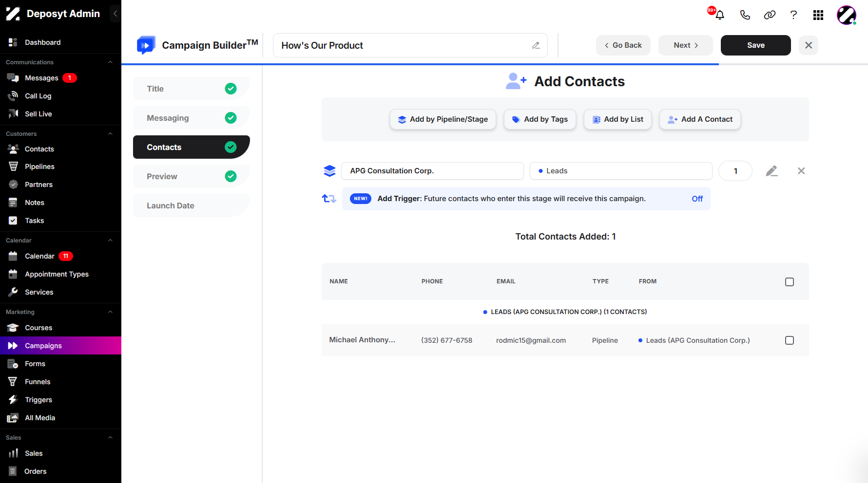Click the pencil icon to edit the campaign title
This screenshot has width=868, height=483.
[536, 45]
